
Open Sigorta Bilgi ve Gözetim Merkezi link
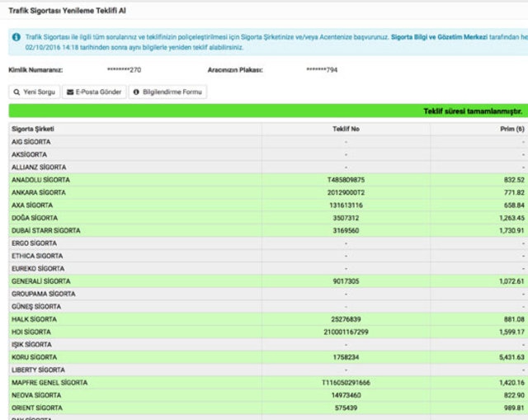coord(439,37)
